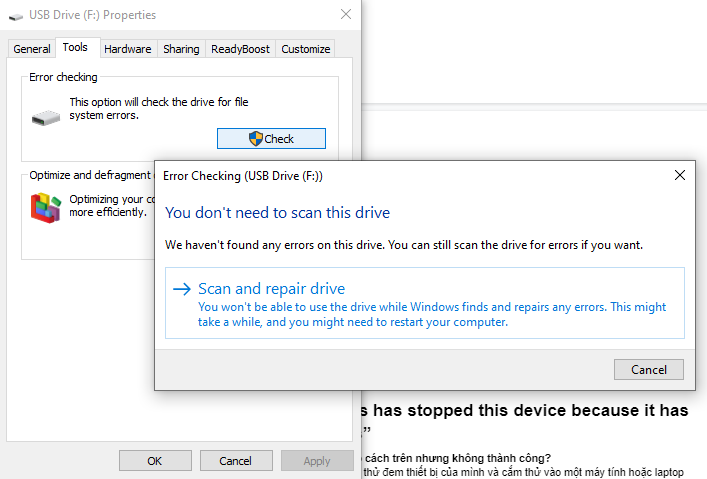The image size is (707, 479).
Task: Close the USB Drive Properties window
Action: 346,14
